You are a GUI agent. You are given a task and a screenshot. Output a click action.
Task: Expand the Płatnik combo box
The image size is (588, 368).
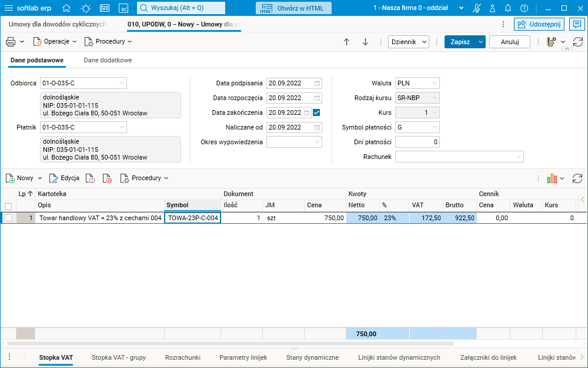coord(122,127)
